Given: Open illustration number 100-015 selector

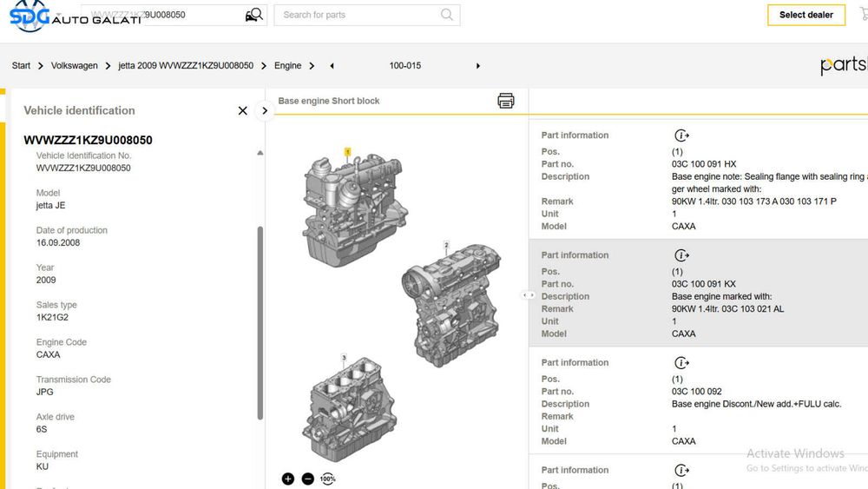Looking at the screenshot, I should (404, 65).
